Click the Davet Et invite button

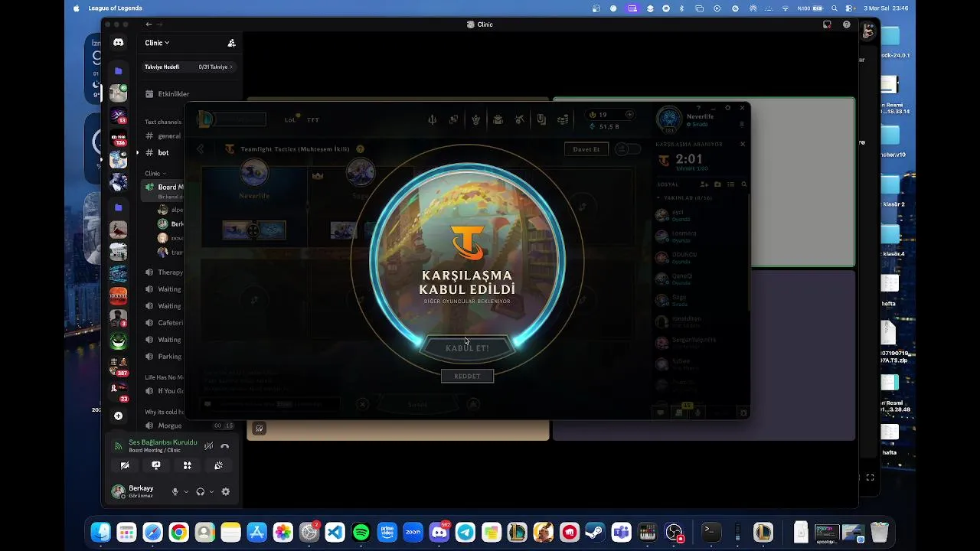point(586,149)
